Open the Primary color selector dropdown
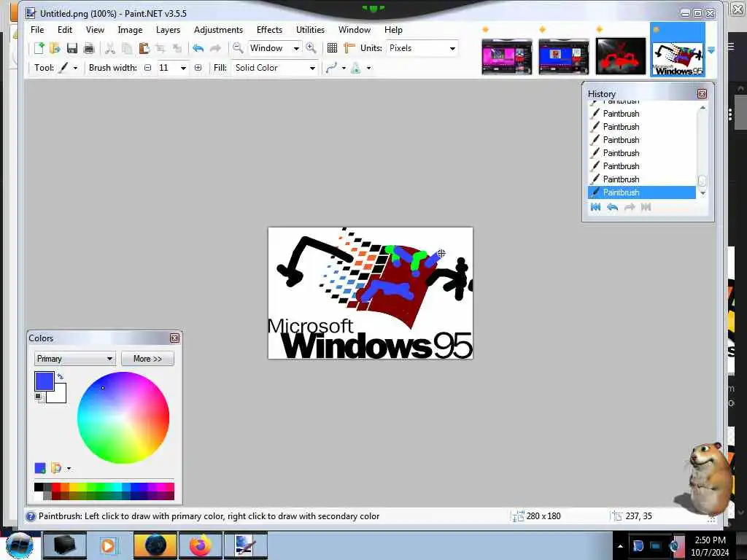This screenshot has height=560, width=747. (x=75, y=359)
